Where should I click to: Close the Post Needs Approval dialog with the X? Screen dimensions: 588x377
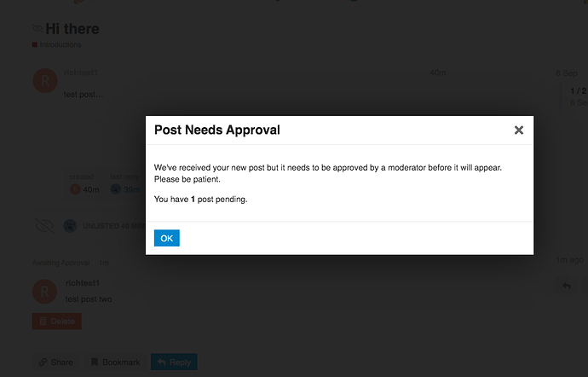click(519, 130)
